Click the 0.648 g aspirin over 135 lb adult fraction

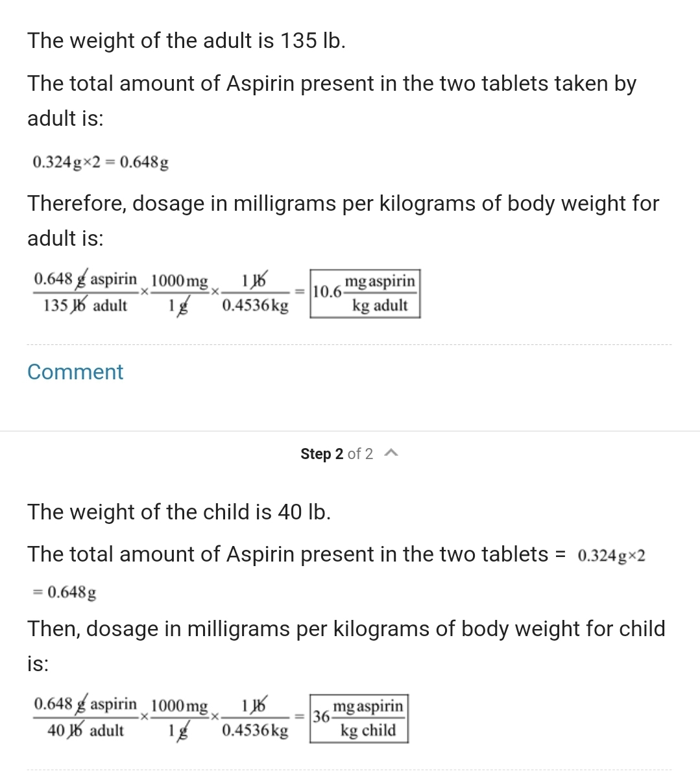tap(85, 292)
